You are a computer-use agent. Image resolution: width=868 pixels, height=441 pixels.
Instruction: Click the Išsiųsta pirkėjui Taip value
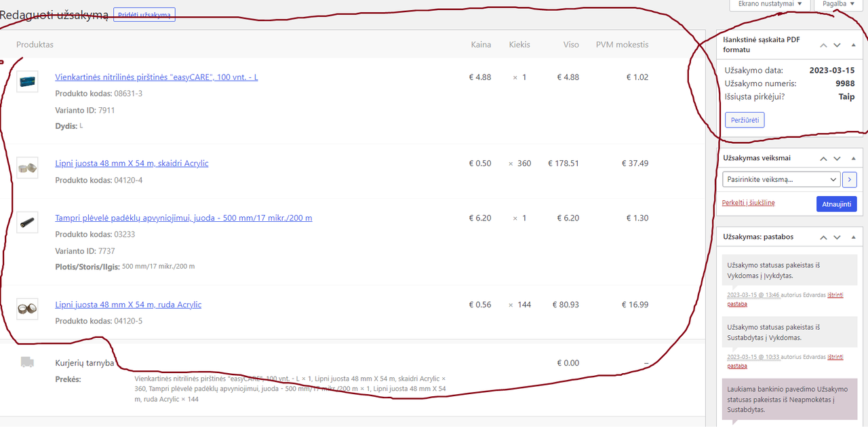pos(846,97)
